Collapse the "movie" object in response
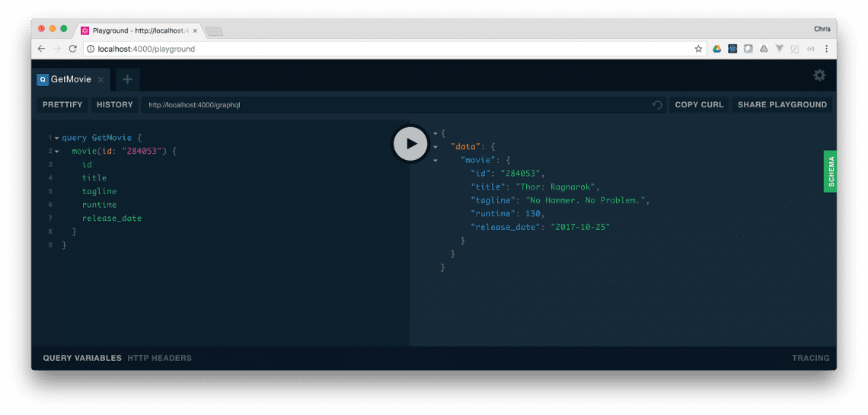The width and height of the screenshot is (868, 415). click(x=436, y=160)
